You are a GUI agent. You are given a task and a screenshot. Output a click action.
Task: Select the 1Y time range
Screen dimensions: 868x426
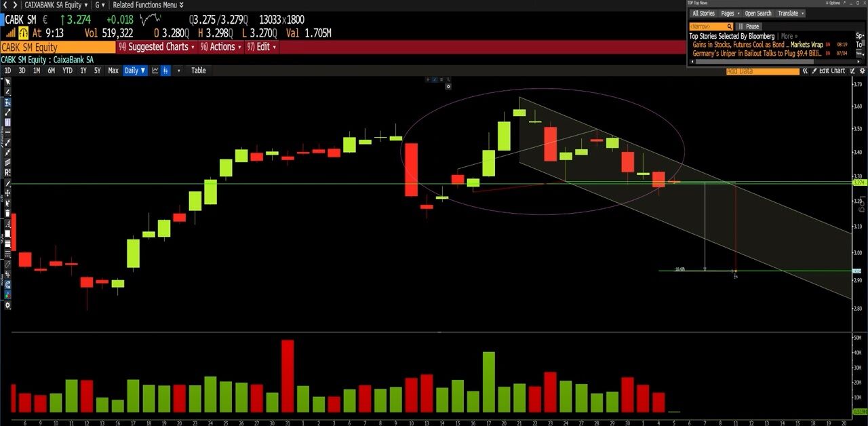coord(83,71)
